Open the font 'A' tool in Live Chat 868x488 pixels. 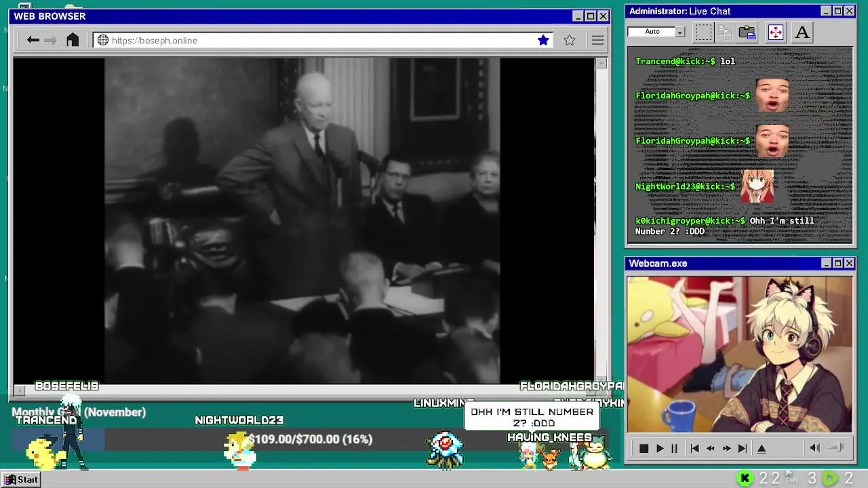[x=802, y=32]
